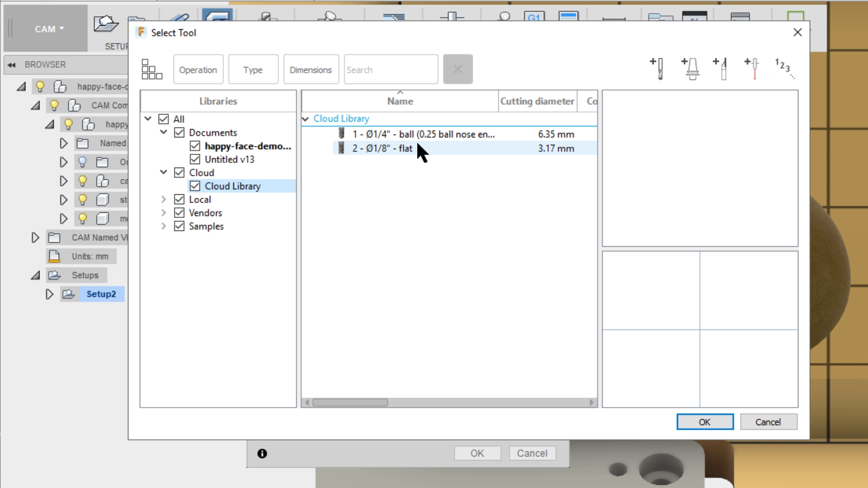Switch to the Operation filter tab
The height and width of the screenshot is (488, 868).
click(198, 70)
